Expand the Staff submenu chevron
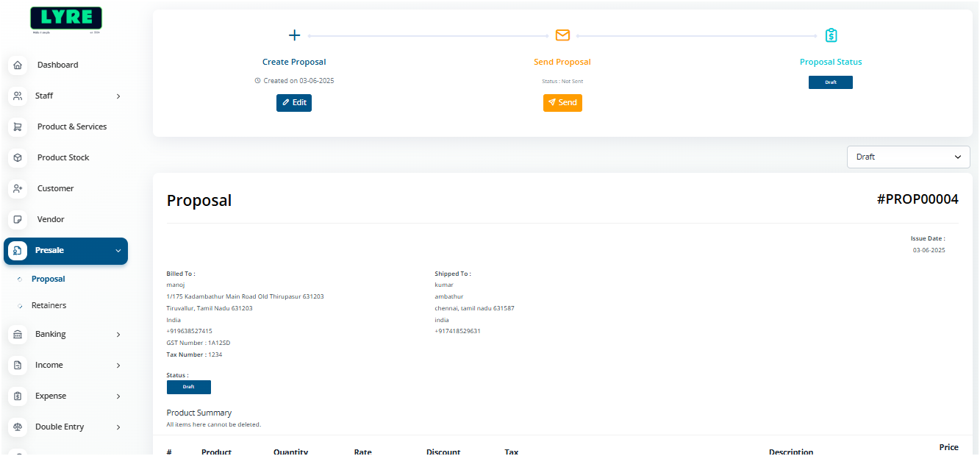This screenshot has width=980, height=456. coord(118,96)
